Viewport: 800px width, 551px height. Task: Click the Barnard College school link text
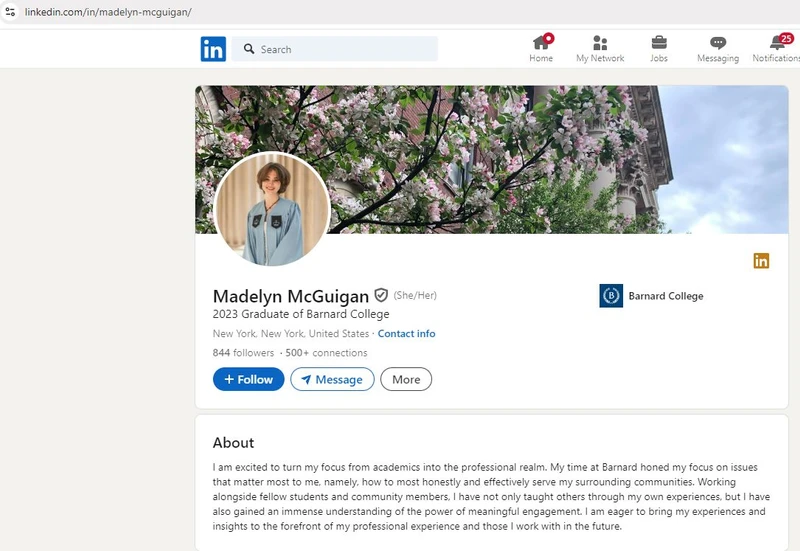[x=666, y=296]
